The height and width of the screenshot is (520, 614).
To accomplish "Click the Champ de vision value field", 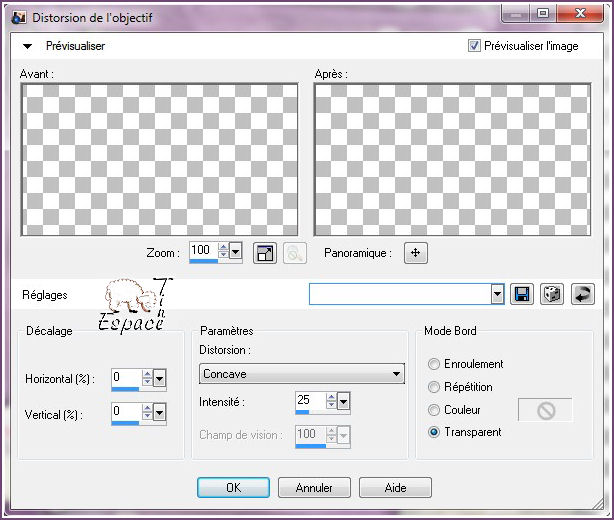I will (311, 435).
